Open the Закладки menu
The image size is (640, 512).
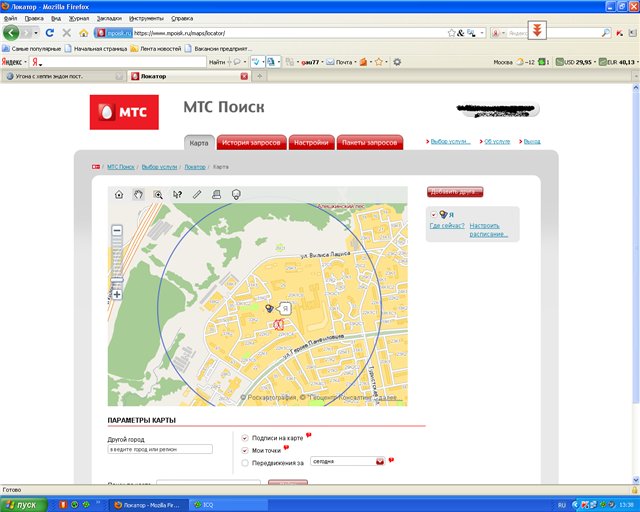point(109,18)
